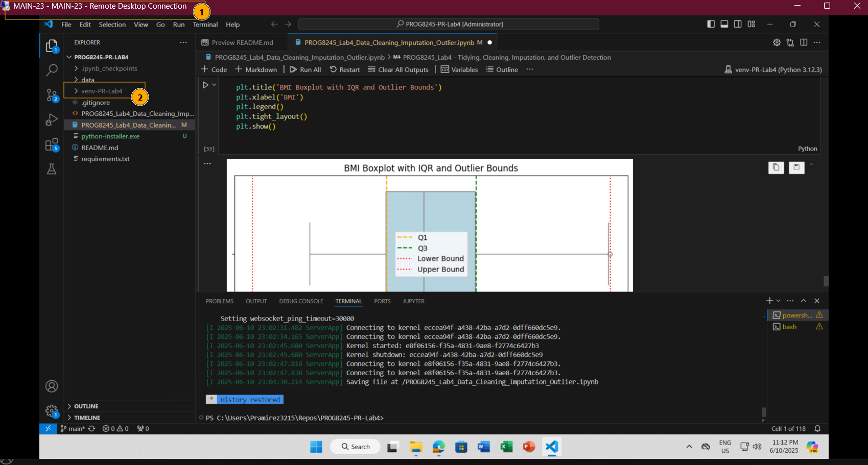Click the command center search box
Screen dimensions: 868x465
[449, 24]
